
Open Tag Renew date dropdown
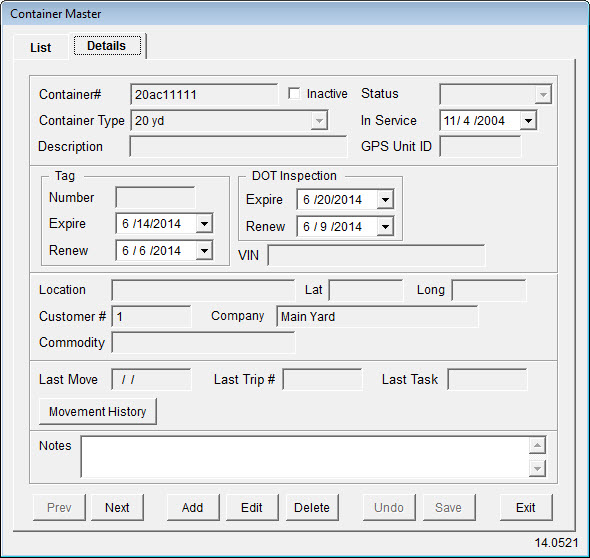pos(204,251)
